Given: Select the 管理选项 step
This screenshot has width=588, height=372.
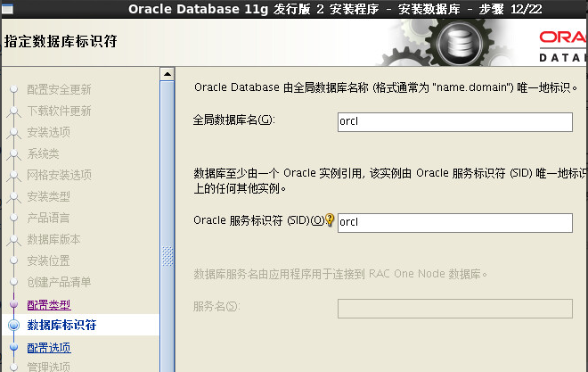Looking at the screenshot, I should tap(49, 367).
